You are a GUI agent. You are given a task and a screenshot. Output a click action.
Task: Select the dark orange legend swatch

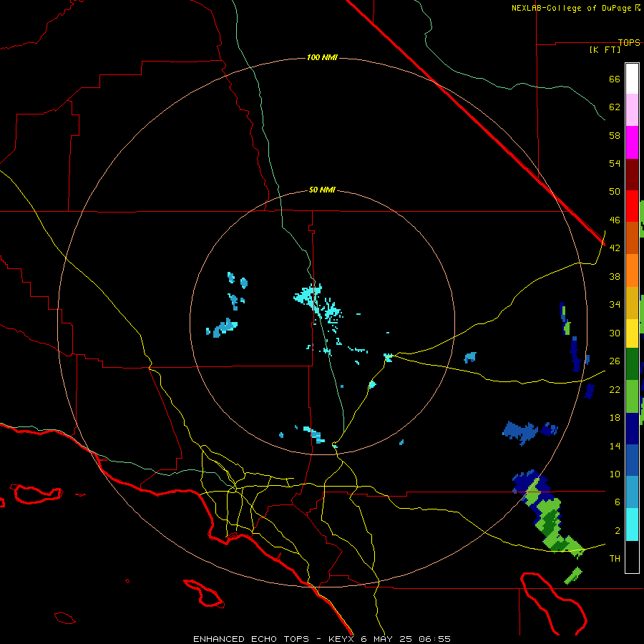coord(632,238)
